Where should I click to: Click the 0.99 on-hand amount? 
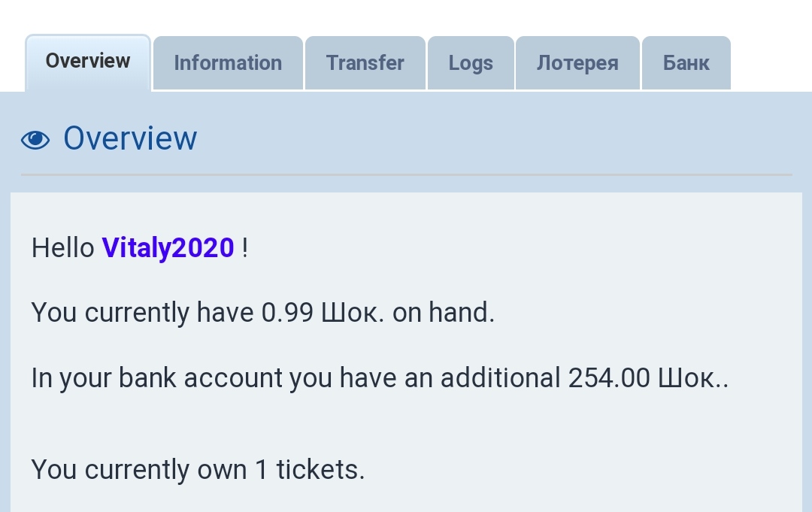(287, 312)
